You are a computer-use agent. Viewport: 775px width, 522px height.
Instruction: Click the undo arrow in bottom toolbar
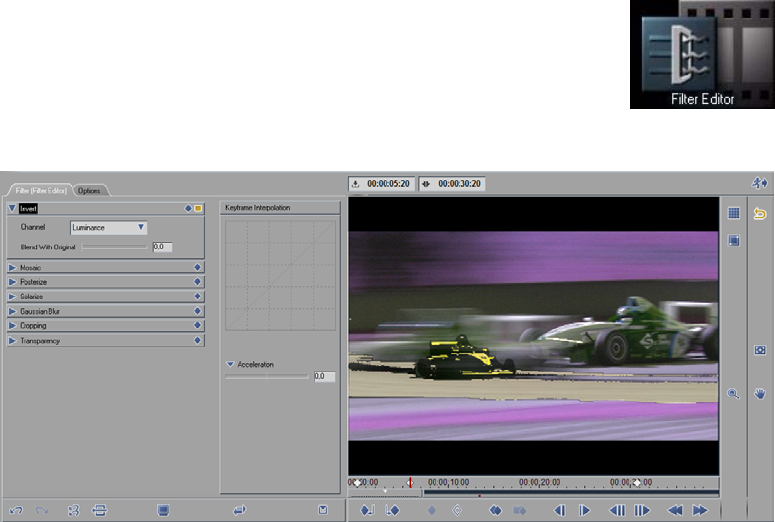click(x=17, y=510)
